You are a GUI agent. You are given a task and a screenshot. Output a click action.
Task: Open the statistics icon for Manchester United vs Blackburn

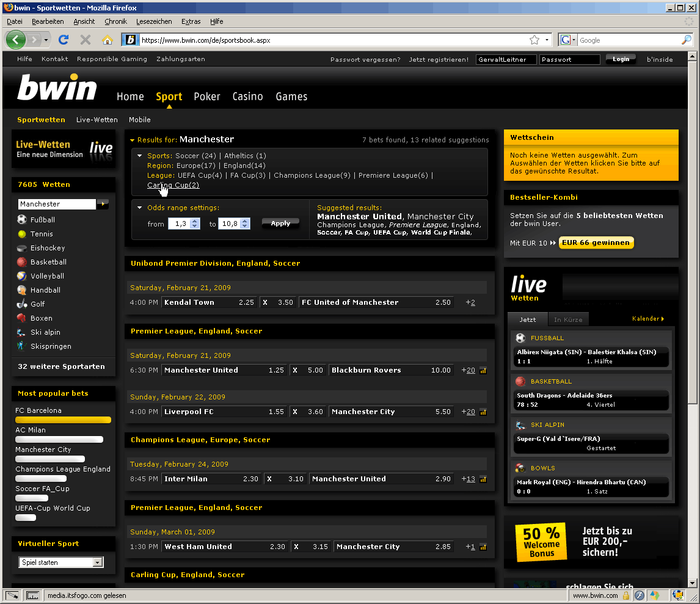[483, 371]
